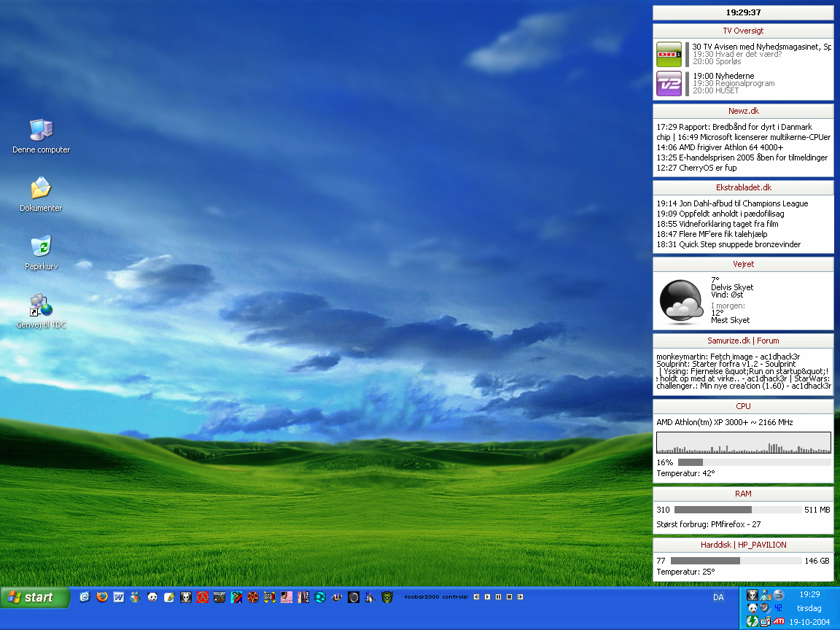Viewport: 840px width, 630px height.
Task: Launch the green orc face icon
Action: [387, 596]
